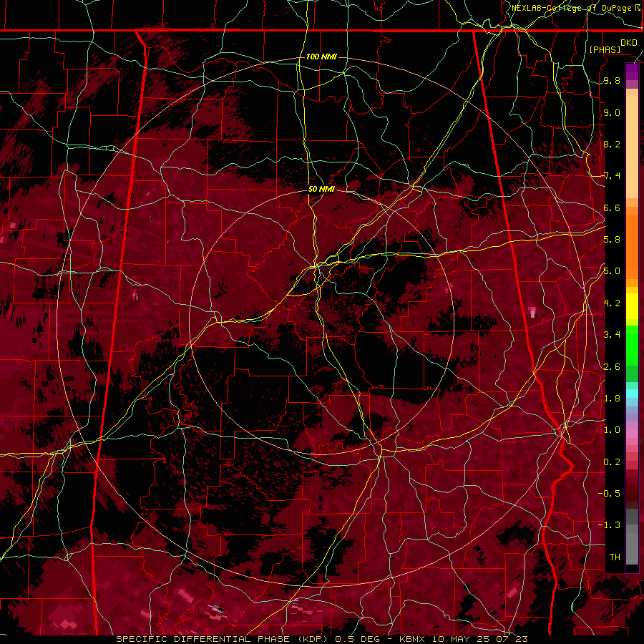Click the 5.8 value on the color scale
The image size is (644, 644).
612,239
